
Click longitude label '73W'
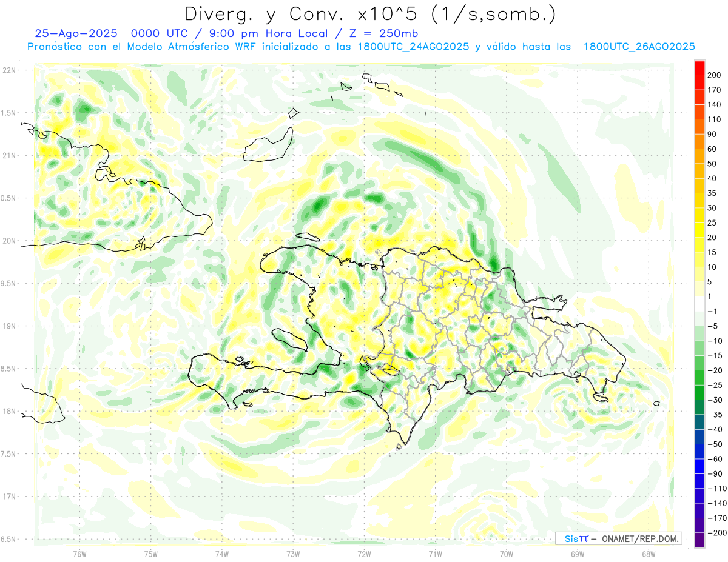click(293, 554)
